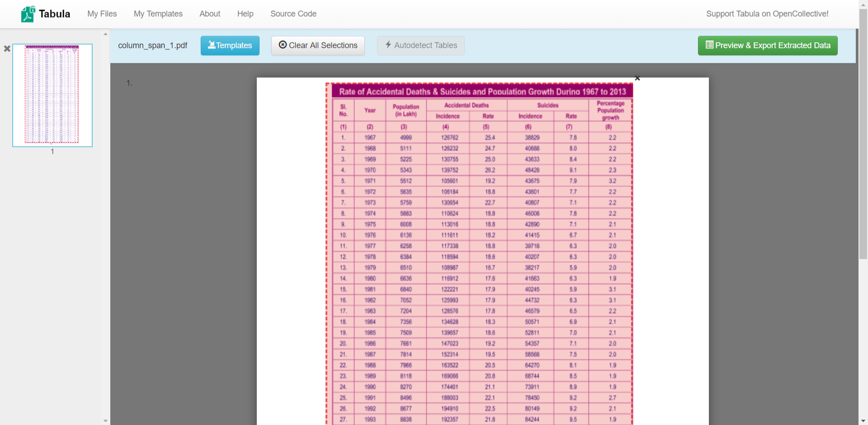868x425 pixels.
Task: Open the Help page
Action: tap(245, 14)
